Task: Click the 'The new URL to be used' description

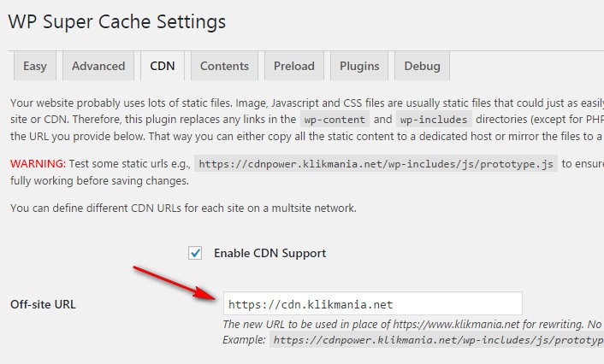Action: click(x=411, y=325)
